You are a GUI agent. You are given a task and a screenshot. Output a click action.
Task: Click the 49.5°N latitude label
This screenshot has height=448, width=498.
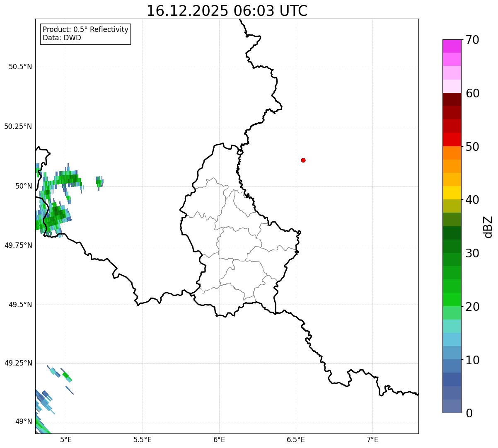[20, 305]
